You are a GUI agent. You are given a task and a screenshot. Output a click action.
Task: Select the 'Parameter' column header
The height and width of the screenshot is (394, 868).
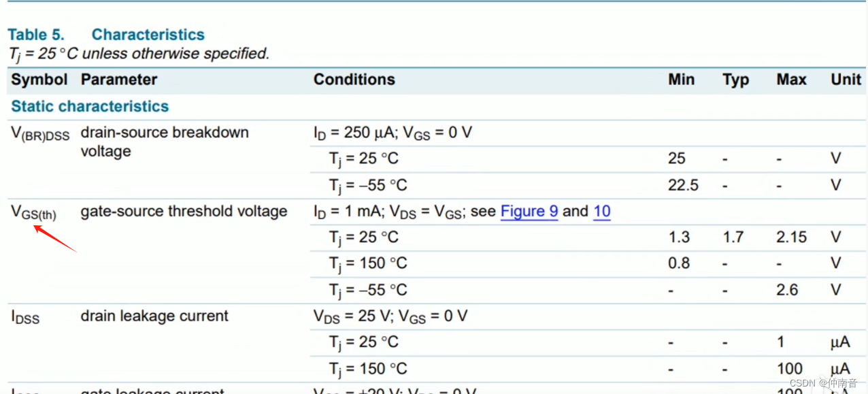(119, 80)
